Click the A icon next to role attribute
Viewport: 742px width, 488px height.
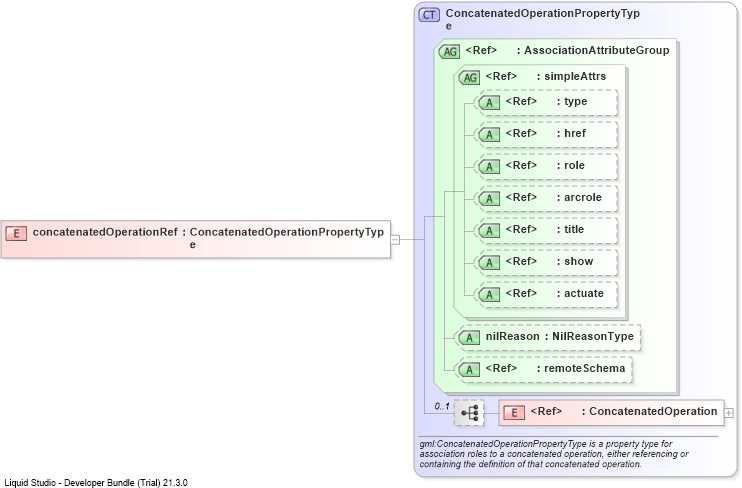point(489,167)
